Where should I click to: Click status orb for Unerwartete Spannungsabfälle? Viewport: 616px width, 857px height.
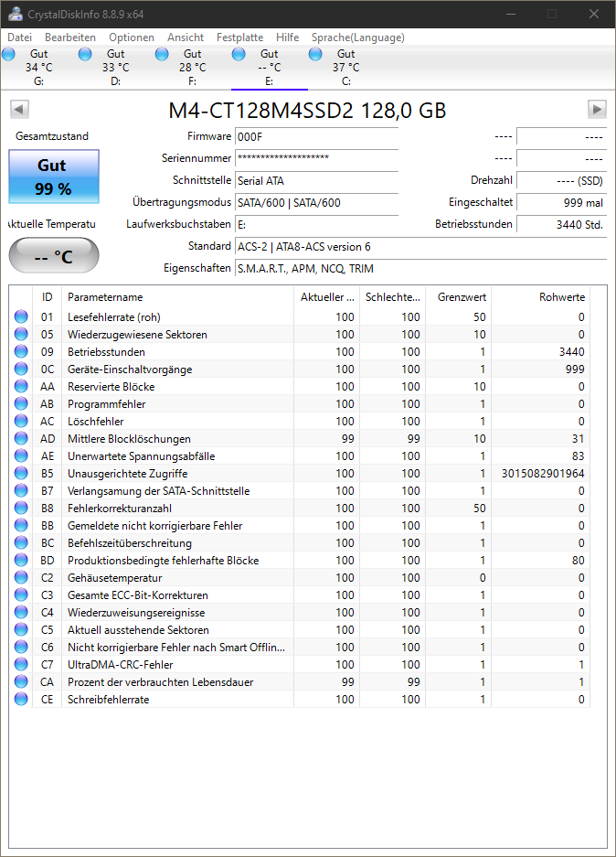21,455
